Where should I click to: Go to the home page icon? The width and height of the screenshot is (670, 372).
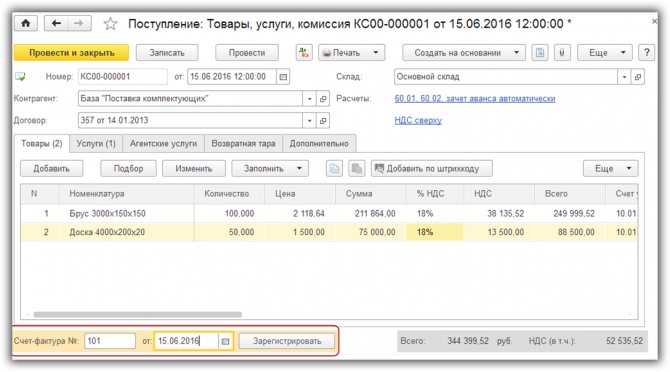tap(26, 23)
